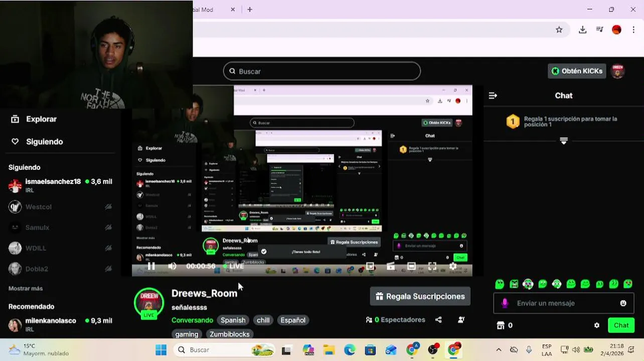Select the Zumbiblocks tag
This screenshot has height=361, width=644.
pos(230,334)
